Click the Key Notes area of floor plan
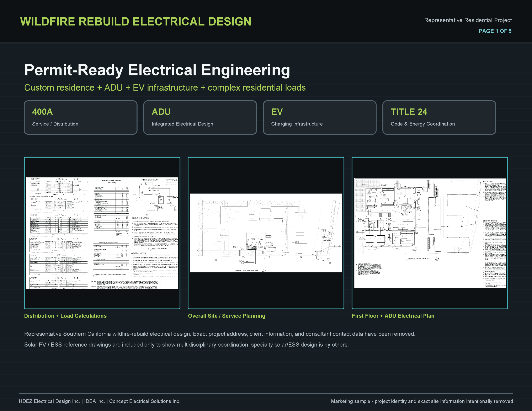Screen dimensions: 532x411 494,191
